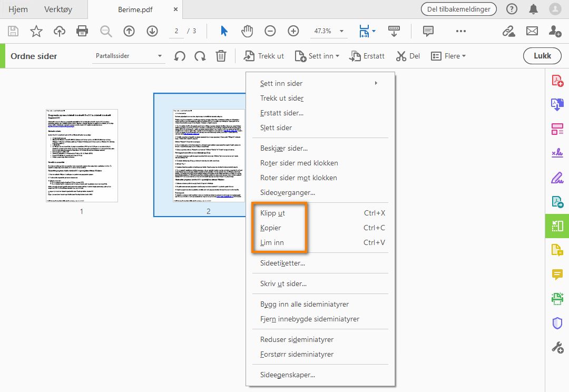Go to previous page arrow
569x392 pixels.
pos(129,31)
